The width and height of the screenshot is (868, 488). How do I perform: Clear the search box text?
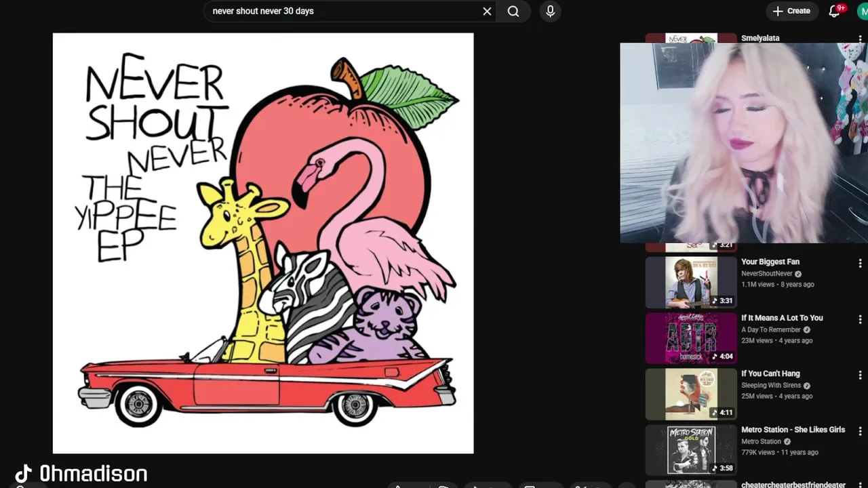[487, 11]
